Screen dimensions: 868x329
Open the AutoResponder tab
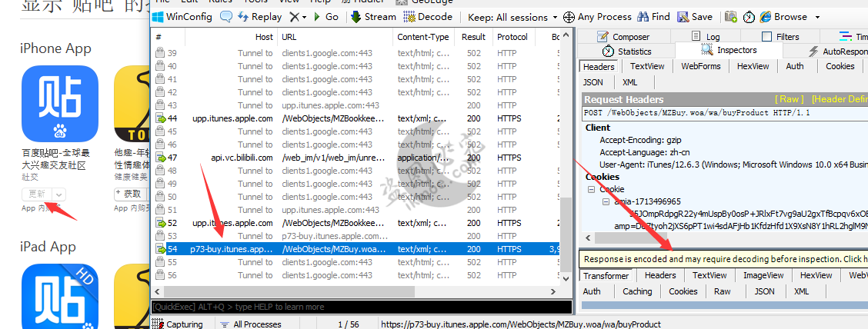837,51
